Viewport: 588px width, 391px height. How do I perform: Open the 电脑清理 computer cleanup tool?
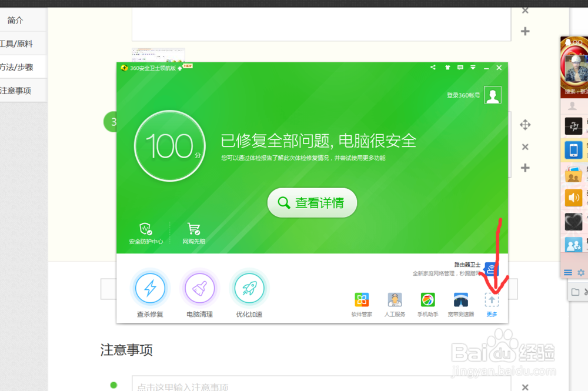[199, 289]
